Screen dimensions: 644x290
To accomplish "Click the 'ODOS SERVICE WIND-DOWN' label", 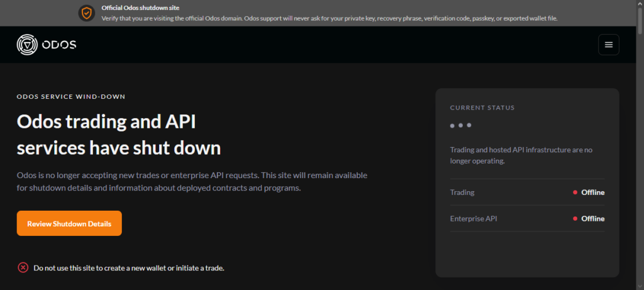I will point(71,97).
